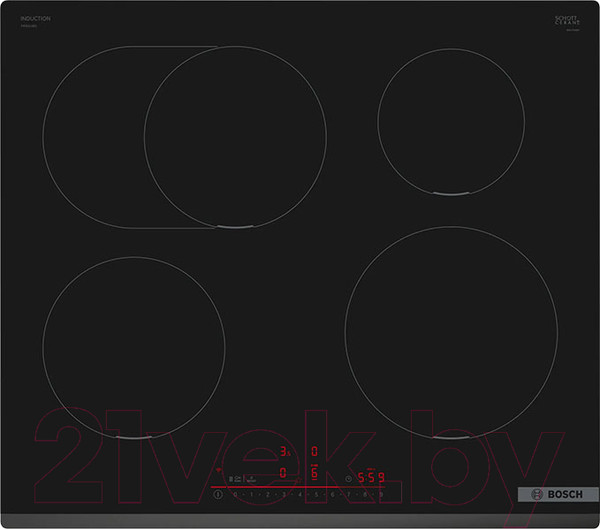Tap the rear-left zone display showing 3
Viewport: 600px width, 529px height.
[x=283, y=451]
